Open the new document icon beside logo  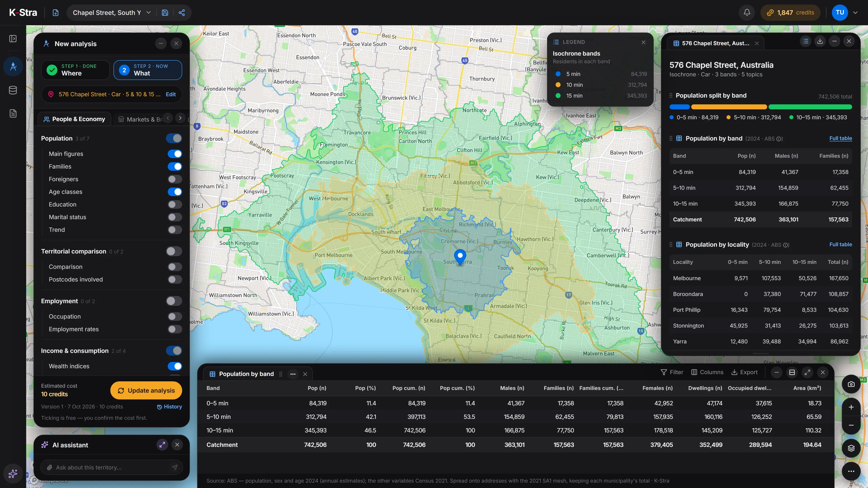(56, 12)
